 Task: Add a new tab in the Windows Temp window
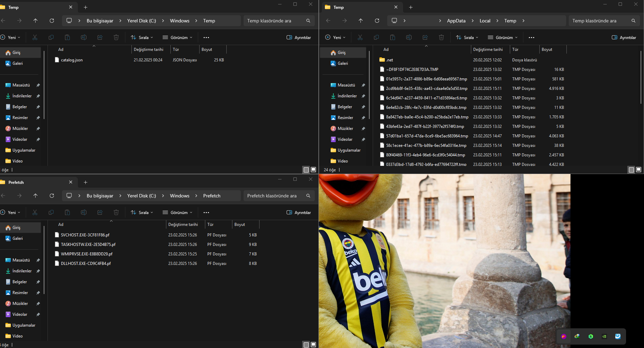pos(86,7)
